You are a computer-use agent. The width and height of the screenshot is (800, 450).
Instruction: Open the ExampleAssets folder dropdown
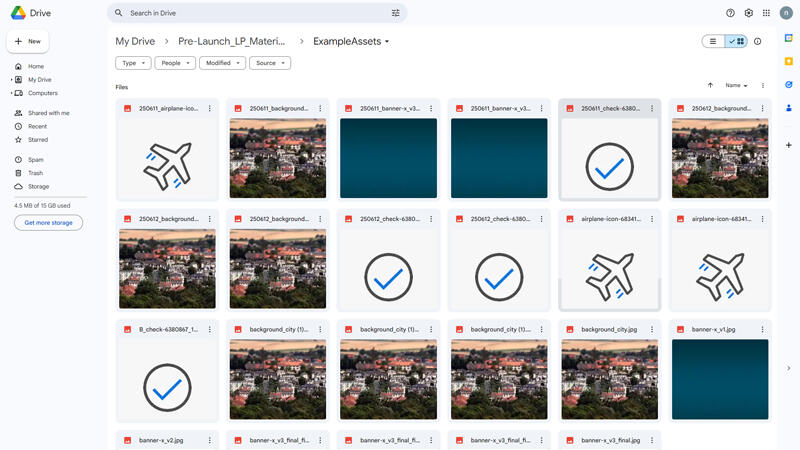pyautogui.click(x=352, y=41)
